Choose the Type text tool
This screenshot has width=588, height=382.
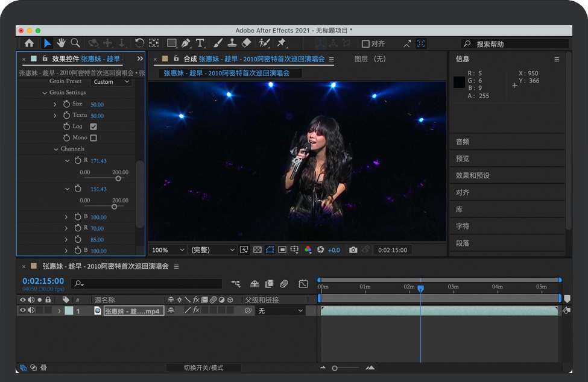pos(200,43)
